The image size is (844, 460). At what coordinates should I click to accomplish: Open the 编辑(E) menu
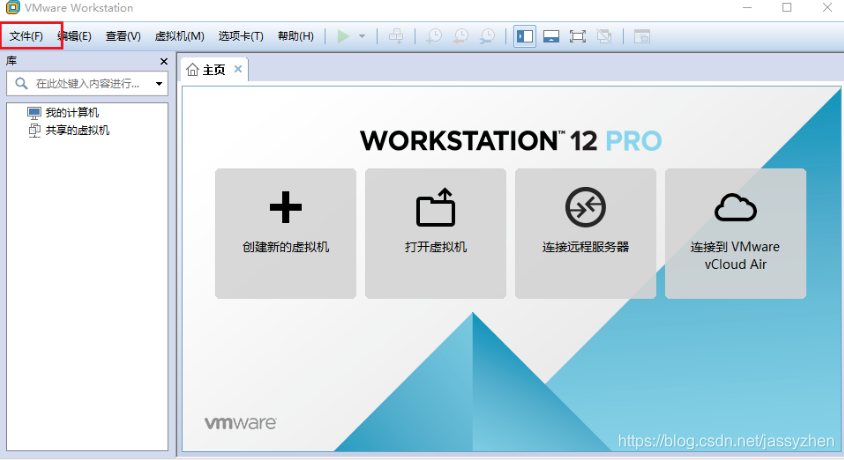[75, 36]
